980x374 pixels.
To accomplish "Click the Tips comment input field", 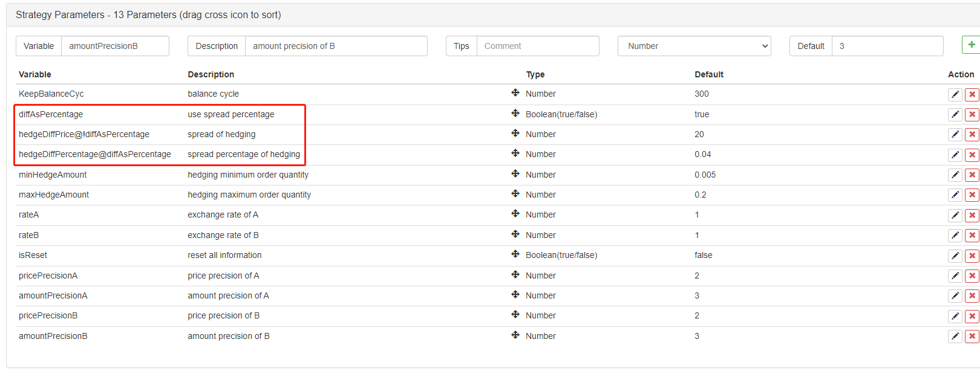I will click(538, 46).
